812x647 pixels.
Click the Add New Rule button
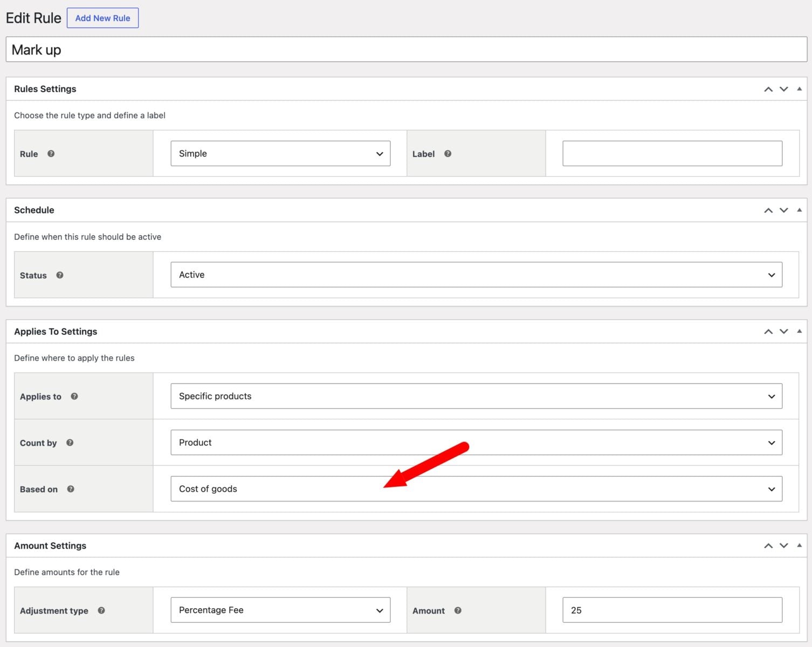pyautogui.click(x=102, y=18)
